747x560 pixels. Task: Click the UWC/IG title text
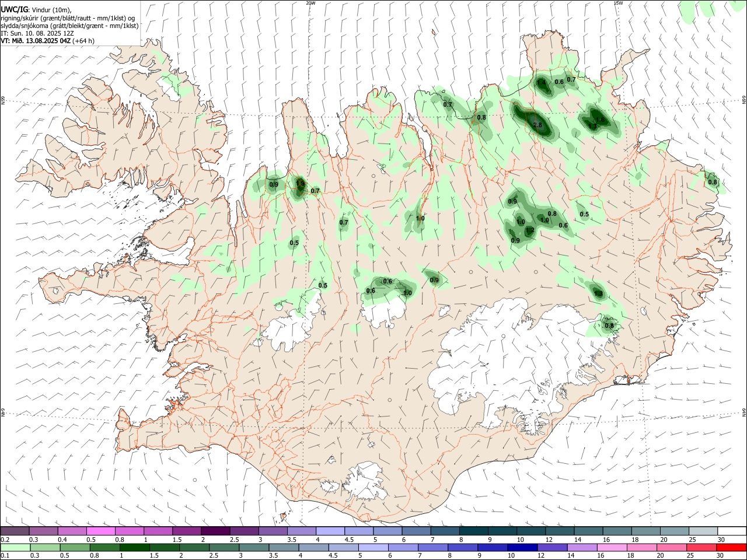[x=14, y=9]
